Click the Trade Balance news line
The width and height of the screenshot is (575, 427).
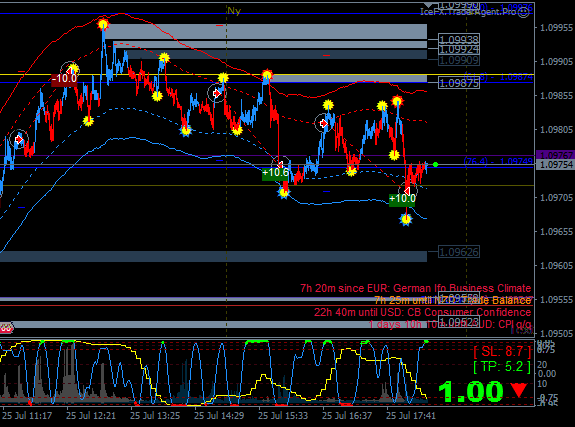[x=453, y=300]
